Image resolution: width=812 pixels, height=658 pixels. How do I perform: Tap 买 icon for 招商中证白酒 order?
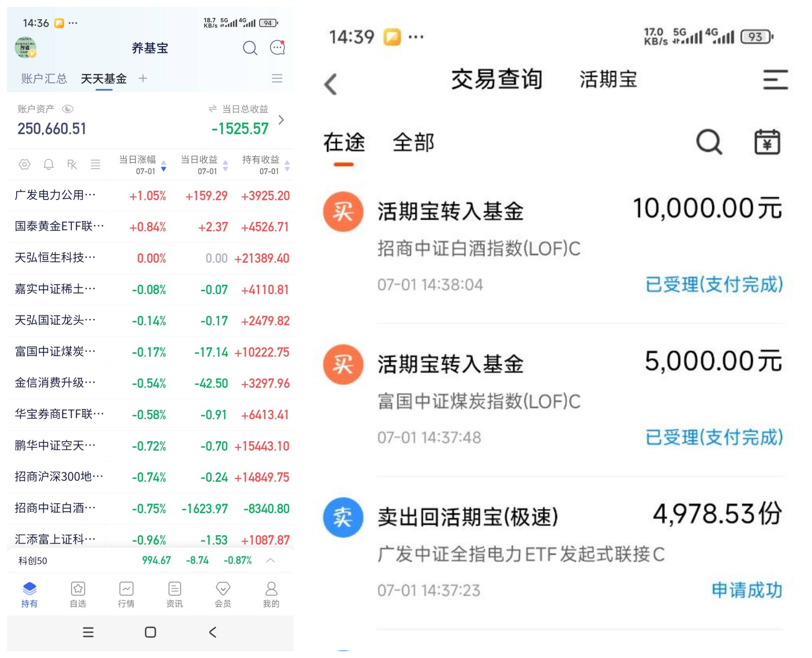[343, 212]
